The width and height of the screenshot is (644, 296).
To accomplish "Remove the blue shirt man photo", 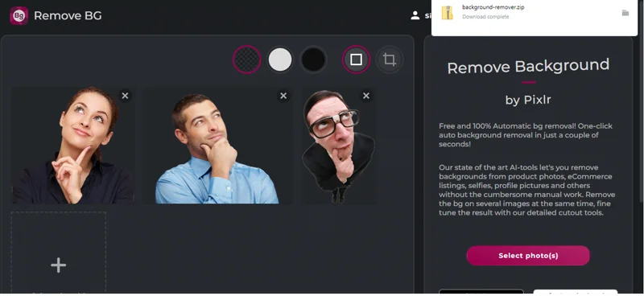I will pos(283,96).
